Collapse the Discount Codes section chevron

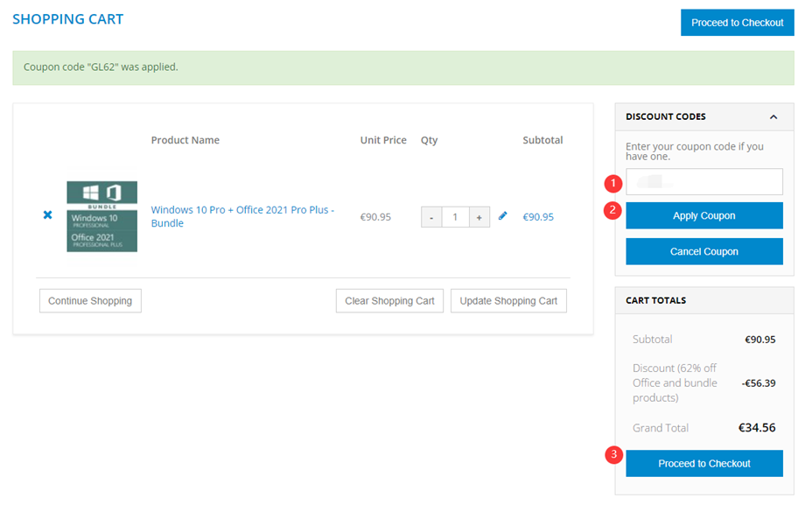click(773, 117)
